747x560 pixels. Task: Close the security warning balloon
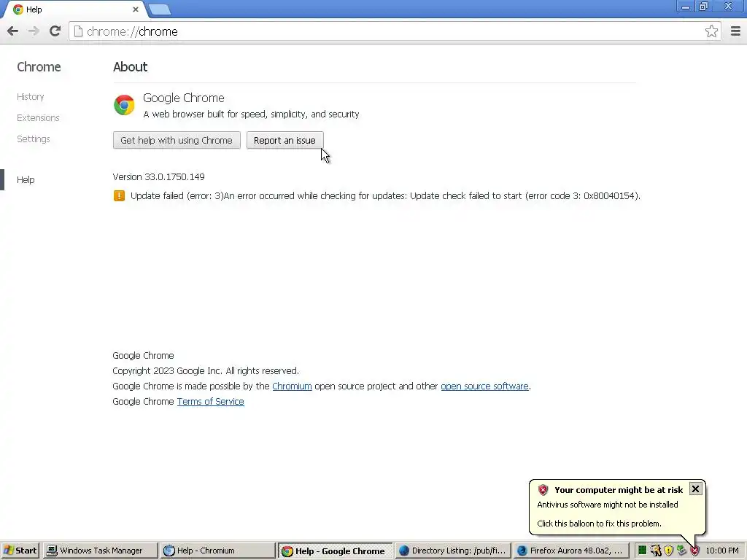[695, 489]
